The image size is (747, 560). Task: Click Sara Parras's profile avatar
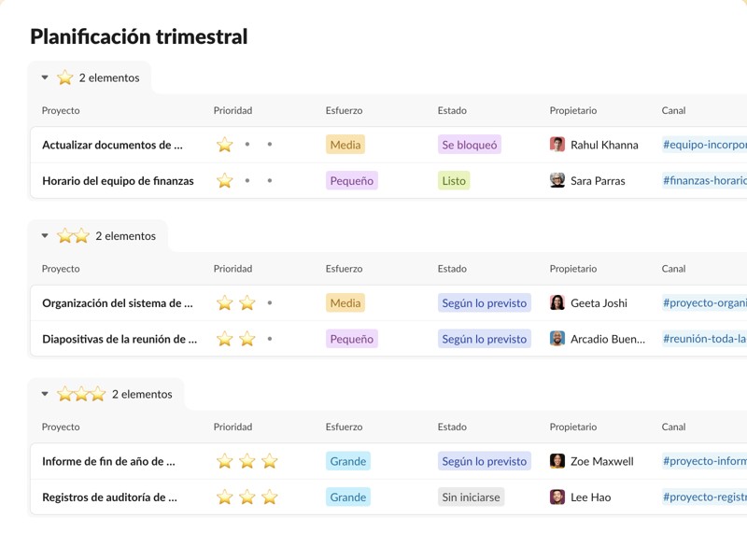557,180
